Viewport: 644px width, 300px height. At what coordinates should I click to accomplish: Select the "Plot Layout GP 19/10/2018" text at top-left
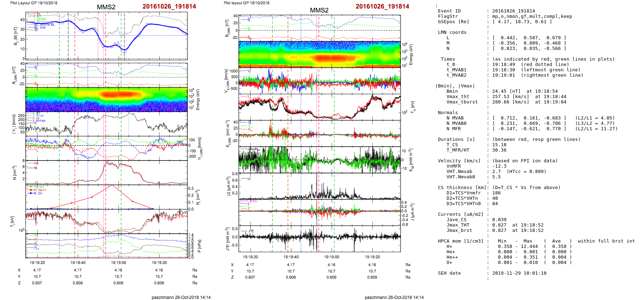pyautogui.click(x=34, y=3)
